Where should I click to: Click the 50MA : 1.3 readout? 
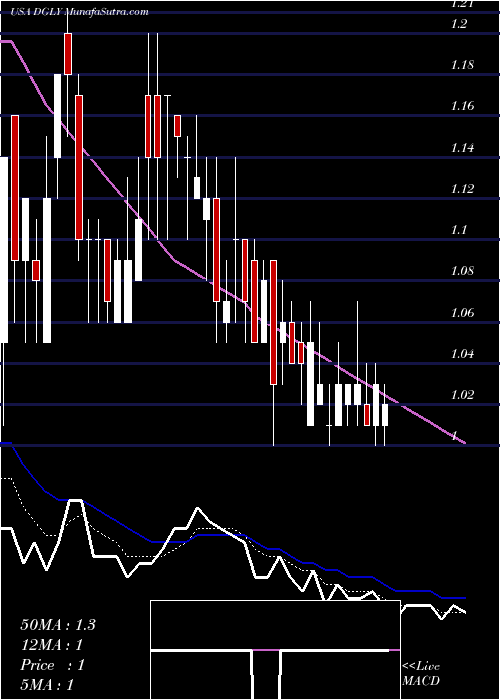coord(58,625)
